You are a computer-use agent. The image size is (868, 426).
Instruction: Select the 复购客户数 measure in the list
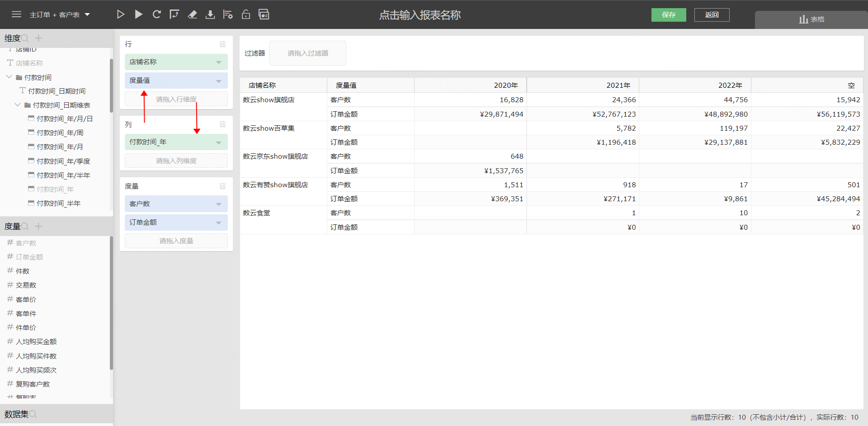pyautogui.click(x=33, y=384)
